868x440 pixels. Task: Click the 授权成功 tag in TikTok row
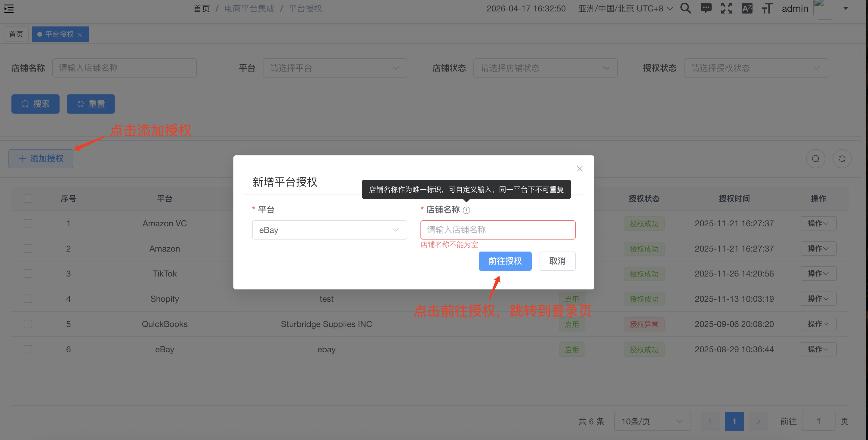click(x=644, y=274)
